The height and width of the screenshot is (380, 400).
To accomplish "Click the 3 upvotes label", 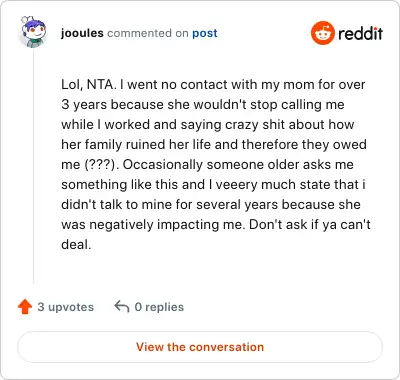I will [66, 307].
